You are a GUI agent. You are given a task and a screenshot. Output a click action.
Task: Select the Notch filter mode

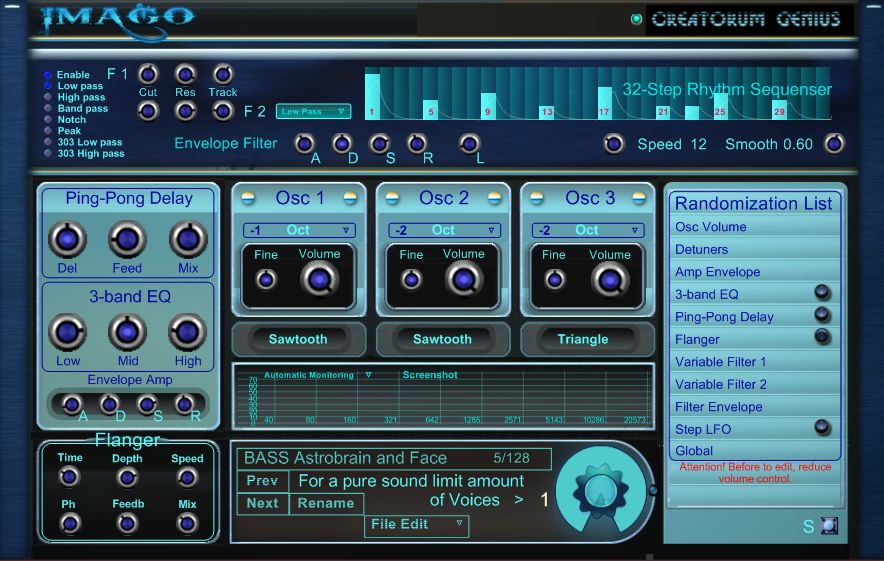48,120
